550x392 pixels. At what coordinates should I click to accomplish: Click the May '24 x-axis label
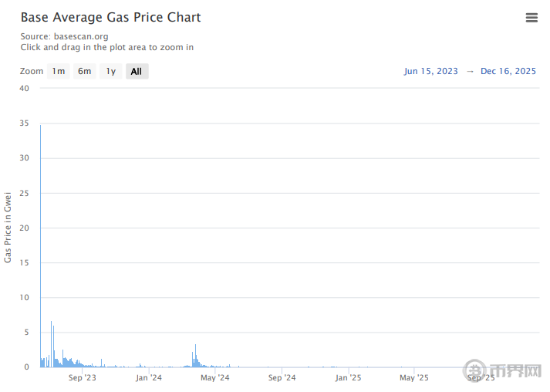coord(215,378)
